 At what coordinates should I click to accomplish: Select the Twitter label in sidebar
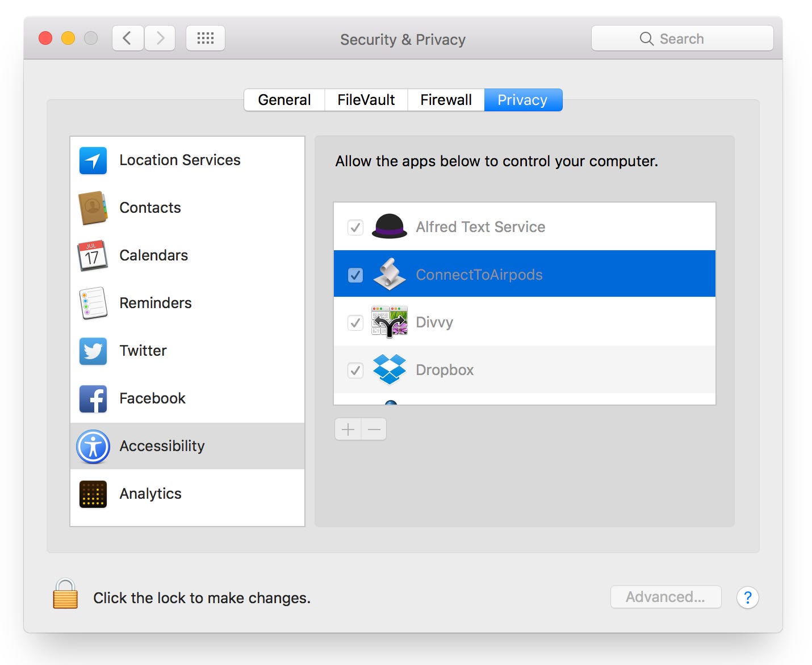143,351
